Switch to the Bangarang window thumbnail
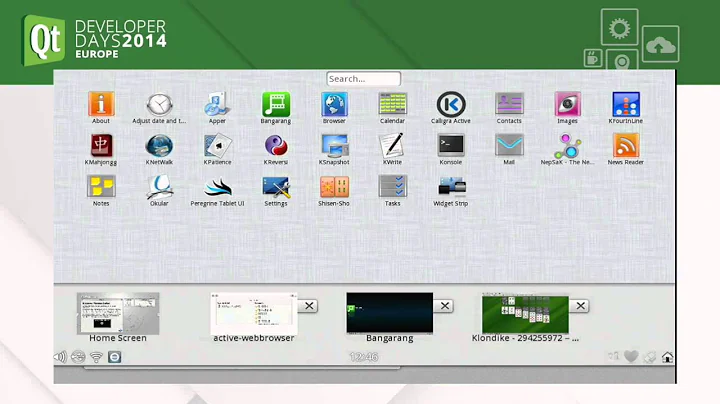 point(389,313)
